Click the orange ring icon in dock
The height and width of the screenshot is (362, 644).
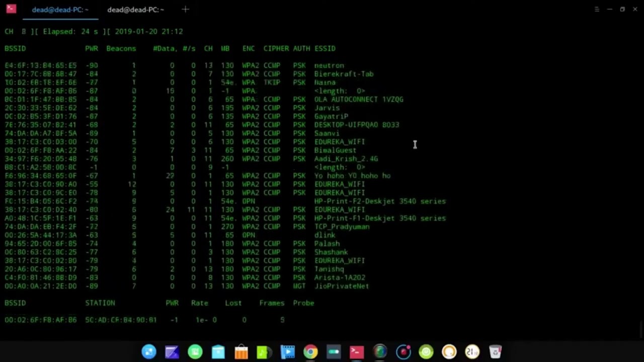pos(449,352)
